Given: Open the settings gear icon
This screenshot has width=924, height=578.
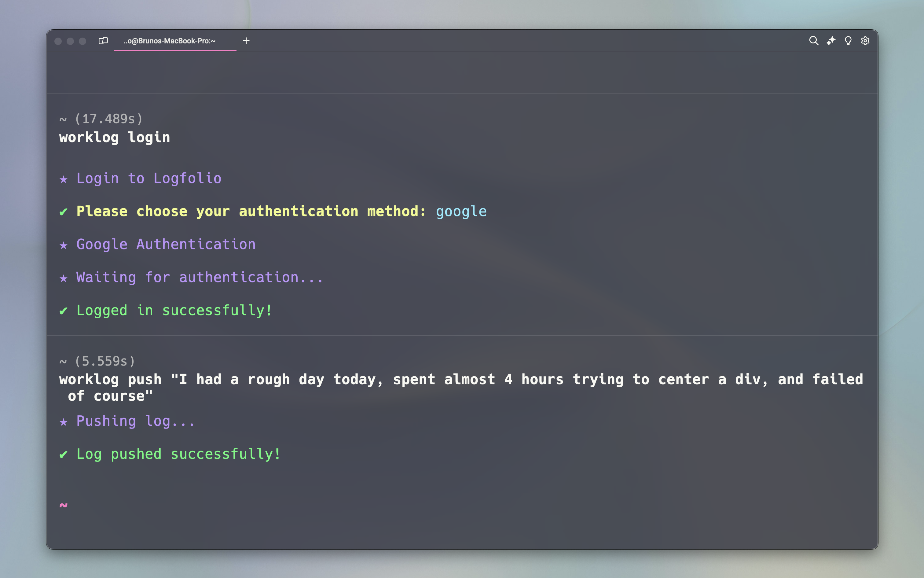Looking at the screenshot, I should [865, 41].
